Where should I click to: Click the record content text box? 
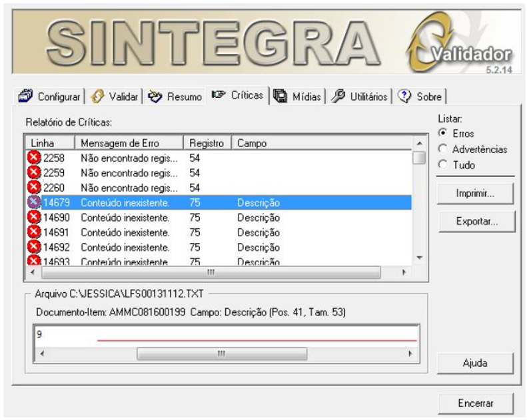[227, 336]
